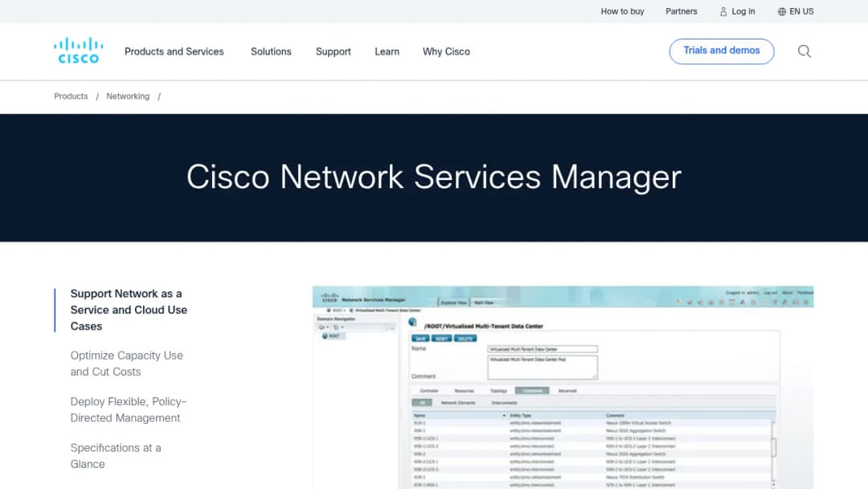The width and height of the screenshot is (868, 489).
Task: Open the search magnifier icon
Action: pos(805,51)
